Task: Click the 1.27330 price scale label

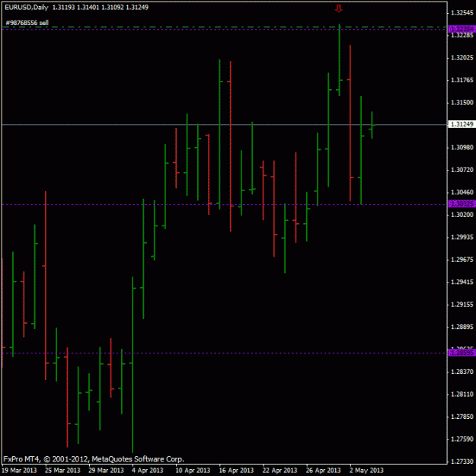Action: 462,462
